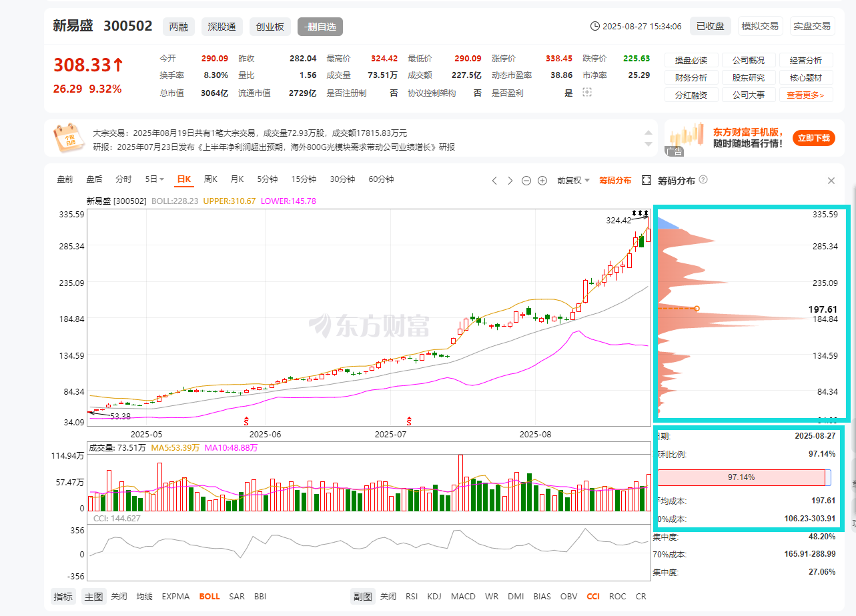The width and height of the screenshot is (856, 616).
Task: Select CR sub chart indicator
Action: coord(641,596)
